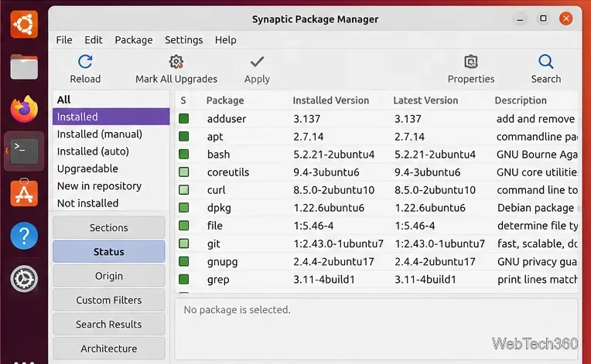Open Custom Filters view
The height and width of the screenshot is (364, 591).
point(109,300)
